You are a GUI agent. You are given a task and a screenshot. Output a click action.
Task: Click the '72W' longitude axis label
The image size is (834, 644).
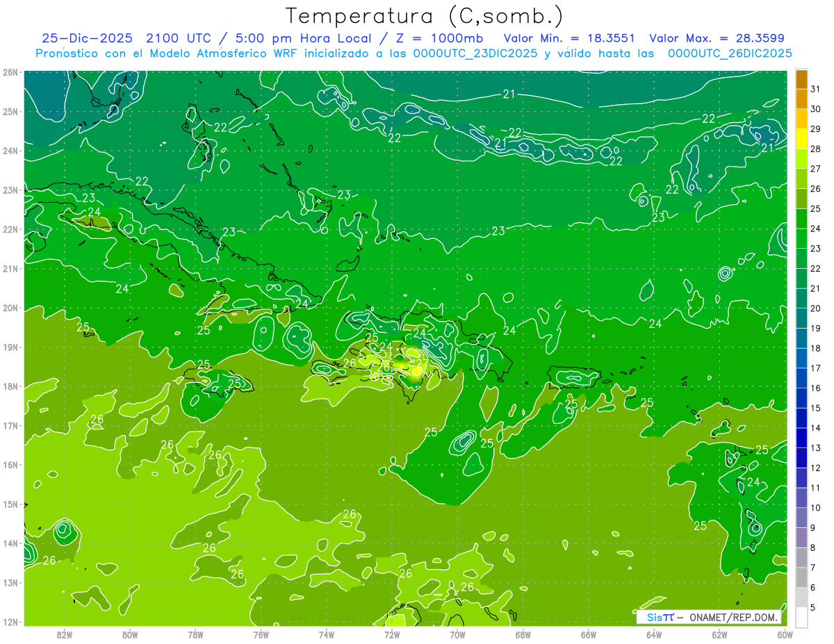click(x=392, y=634)
